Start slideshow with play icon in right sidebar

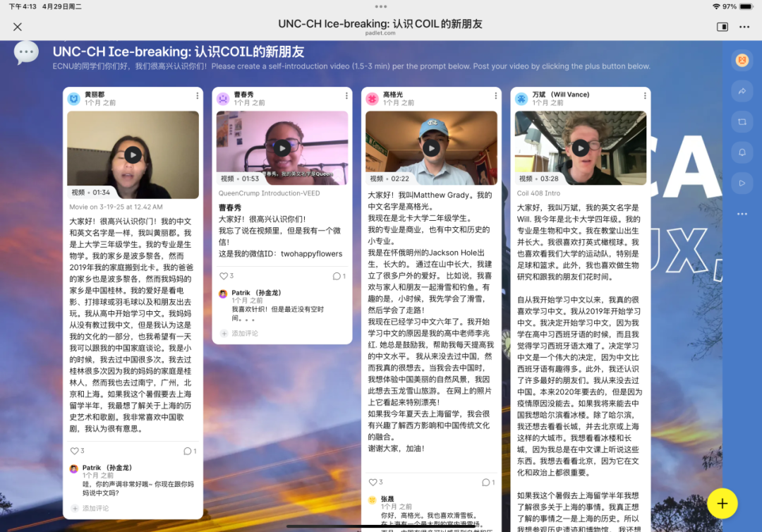742,183
